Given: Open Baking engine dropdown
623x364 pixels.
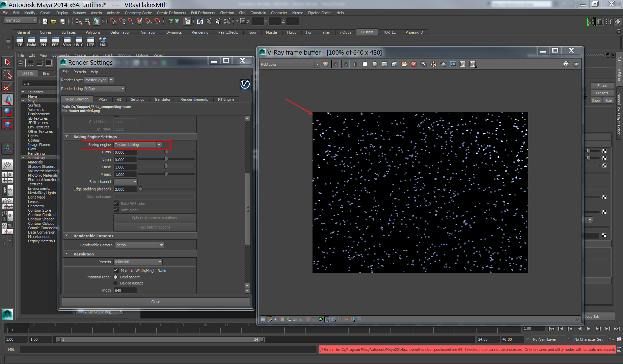Looking at the screenshot, I should click(x=137, y=145).
